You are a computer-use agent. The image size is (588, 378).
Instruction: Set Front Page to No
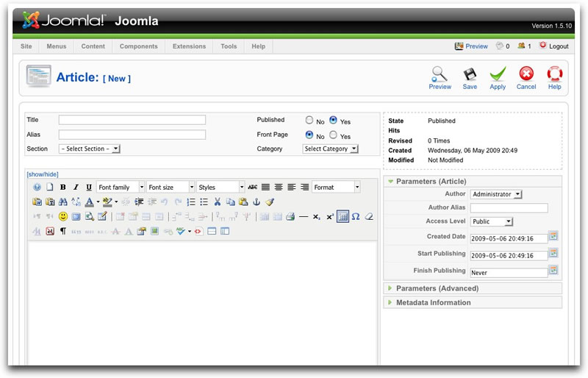point(309,135)
